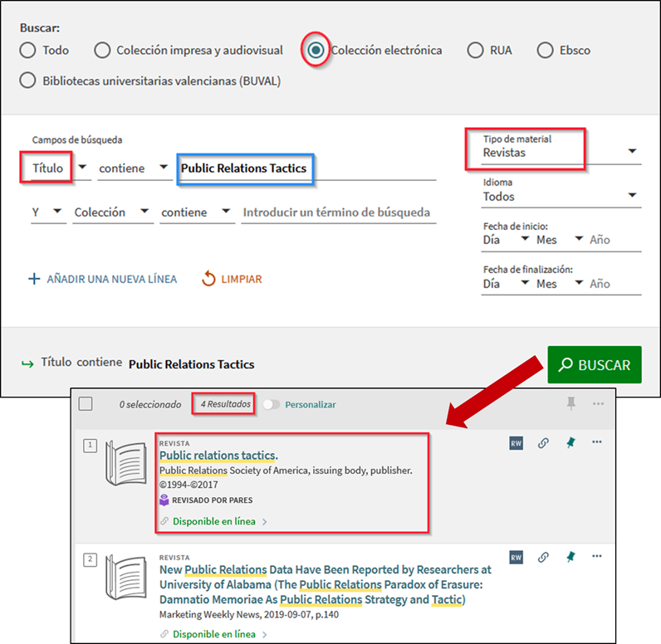Viewport: 661px width, 644px height.
Task: Toggle the Personalizar switch
Action: click(271, 404)
